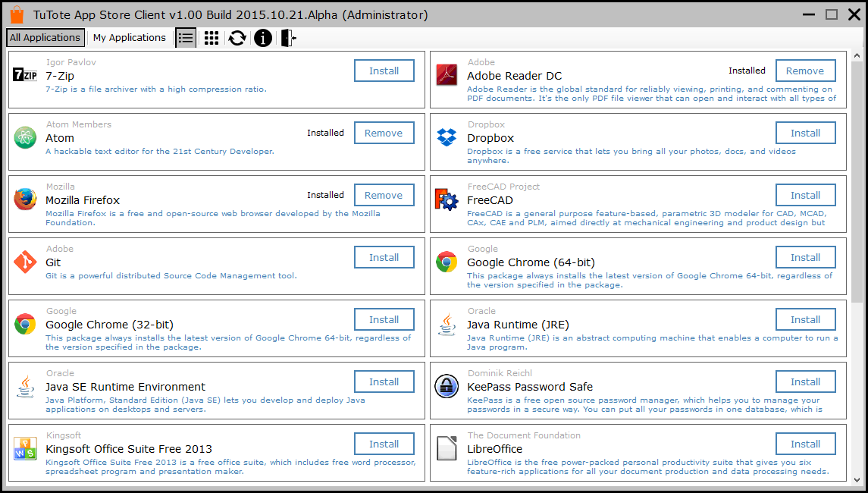
Task: Install Git
Action: tap(384, 258)
